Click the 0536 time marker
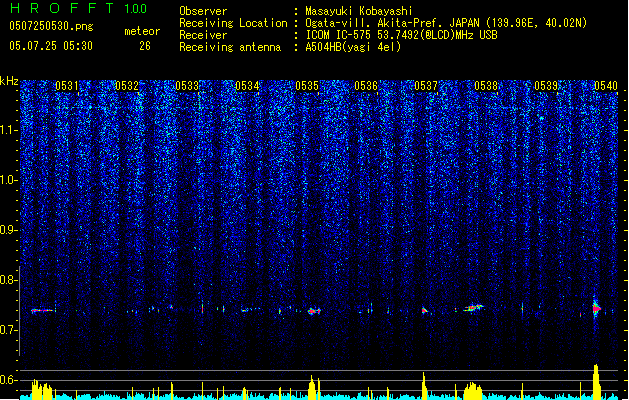 click(366, 86)
